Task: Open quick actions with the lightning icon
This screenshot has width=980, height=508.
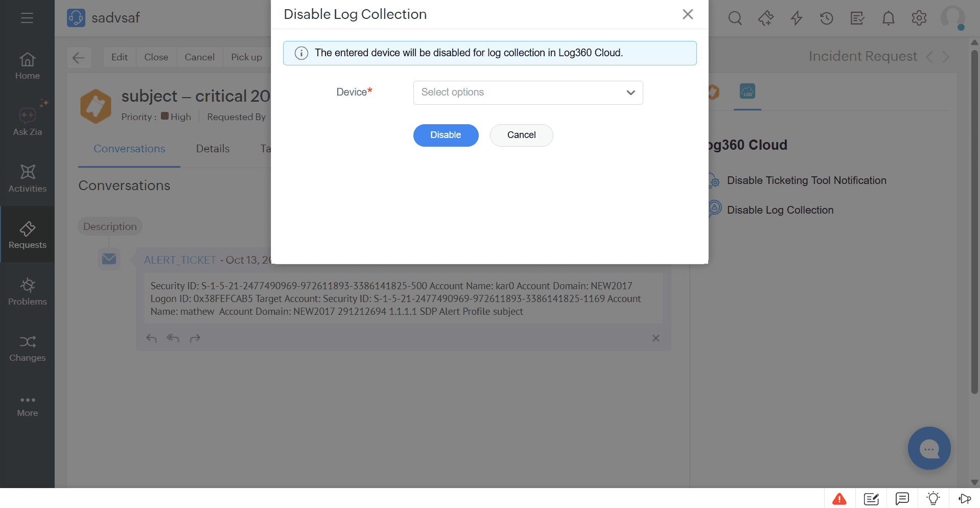Action: coord(796,18)
